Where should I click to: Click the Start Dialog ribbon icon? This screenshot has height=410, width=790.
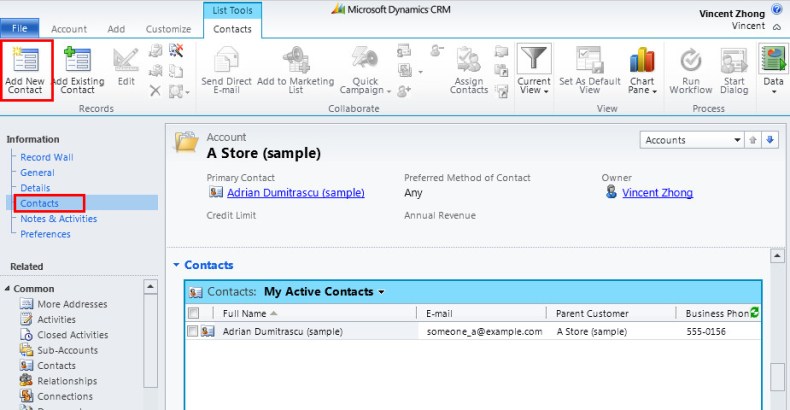pos(734,60)
